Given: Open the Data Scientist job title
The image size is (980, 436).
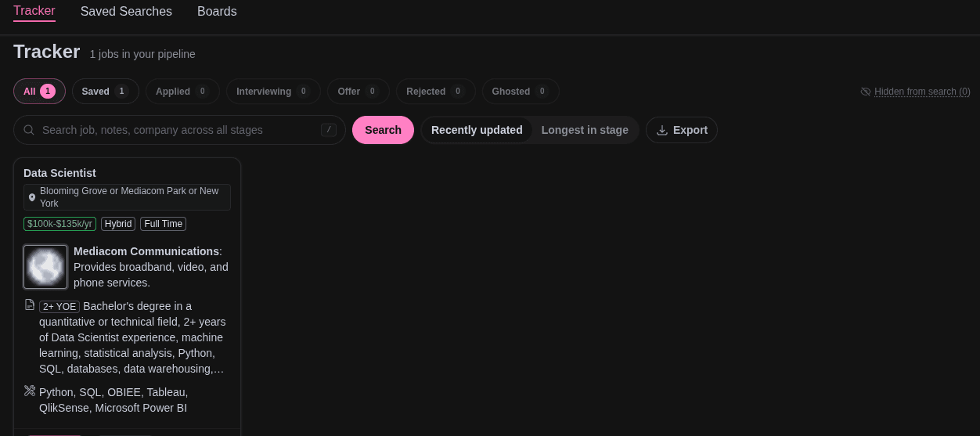Looking at the screenshot, I should coord(59,173).
